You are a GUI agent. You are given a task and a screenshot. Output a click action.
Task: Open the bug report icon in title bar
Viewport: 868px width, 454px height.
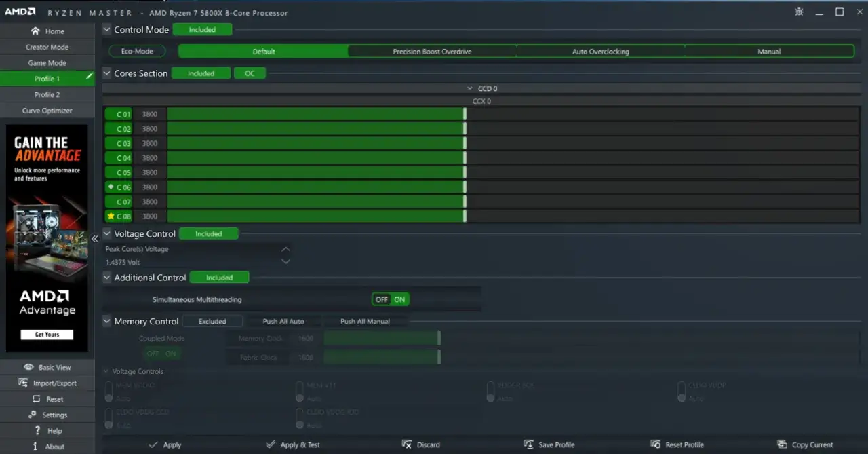coord(799,12)
